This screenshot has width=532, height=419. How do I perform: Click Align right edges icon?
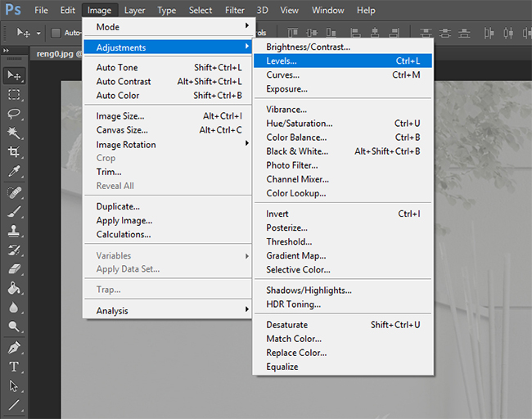[x=394, y=33]
